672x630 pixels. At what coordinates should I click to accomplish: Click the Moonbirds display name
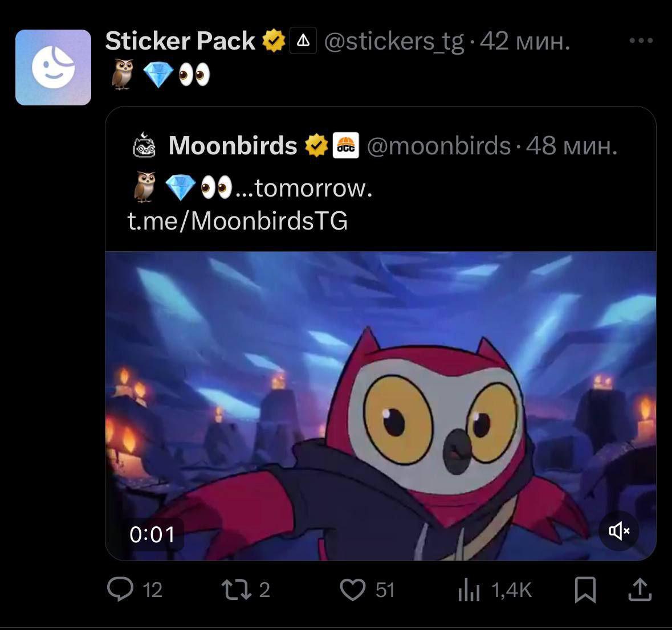tap(233, 146)
